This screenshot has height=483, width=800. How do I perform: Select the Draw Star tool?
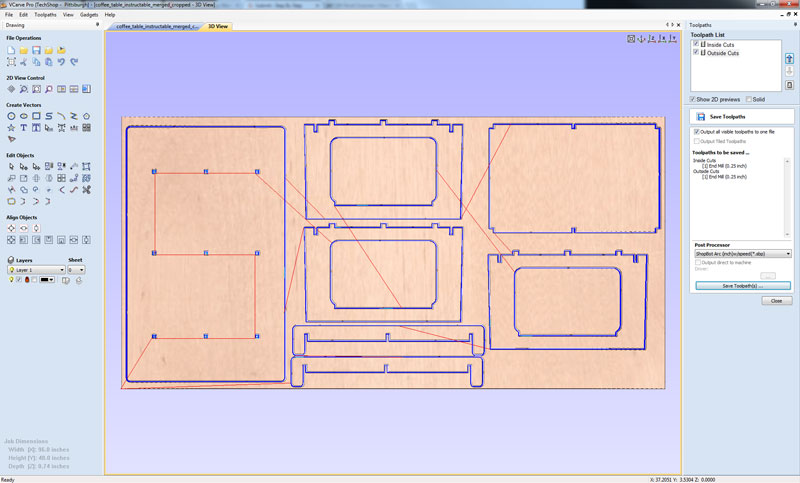point(11,128)
